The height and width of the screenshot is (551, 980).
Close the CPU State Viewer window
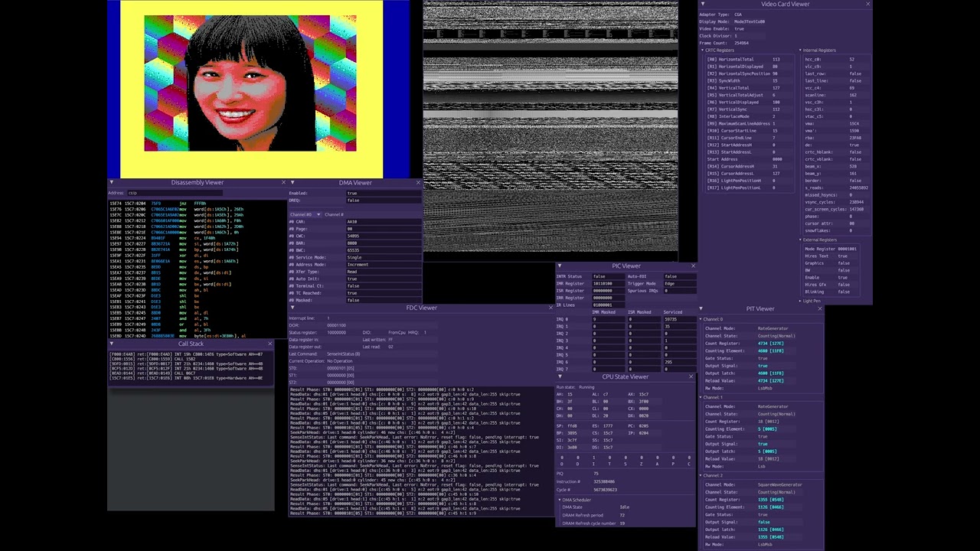point(691,377)
